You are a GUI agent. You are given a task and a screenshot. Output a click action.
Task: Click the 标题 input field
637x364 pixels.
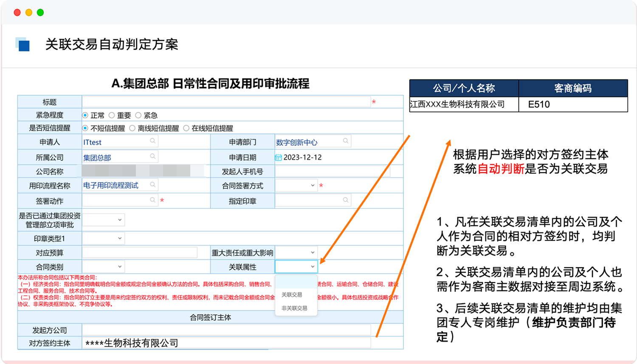(226, 102)
